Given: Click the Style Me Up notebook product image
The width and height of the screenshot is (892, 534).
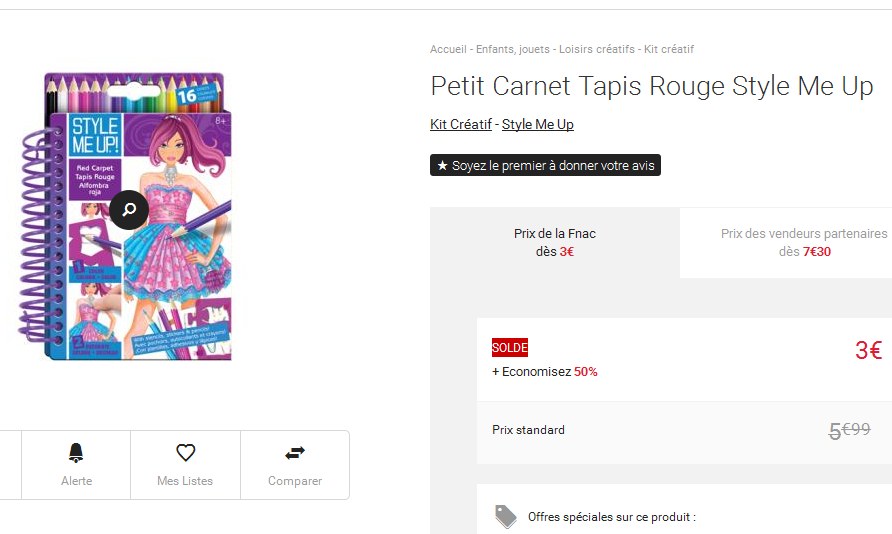Looking at the screenshot, I should 130,216.
